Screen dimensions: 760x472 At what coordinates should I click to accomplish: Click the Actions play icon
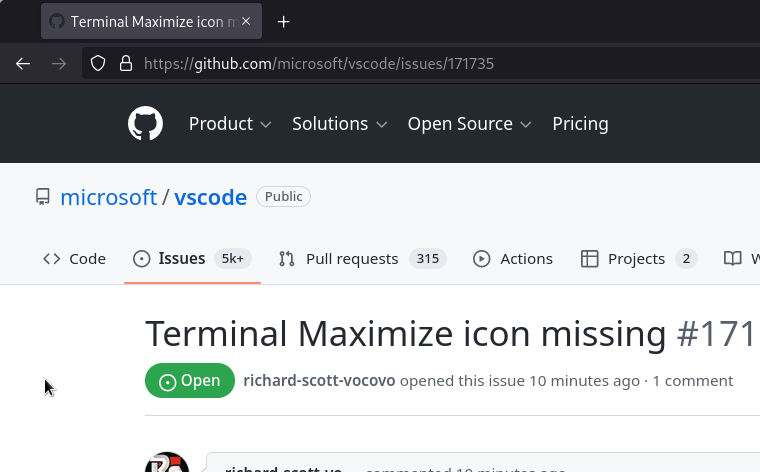(x=482, y=259)
